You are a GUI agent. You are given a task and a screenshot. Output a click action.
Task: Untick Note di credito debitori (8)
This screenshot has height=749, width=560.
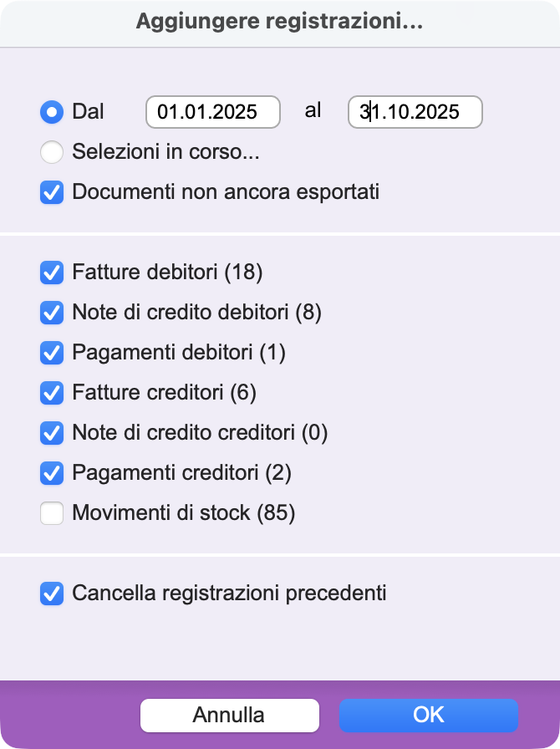pos(52,313)
